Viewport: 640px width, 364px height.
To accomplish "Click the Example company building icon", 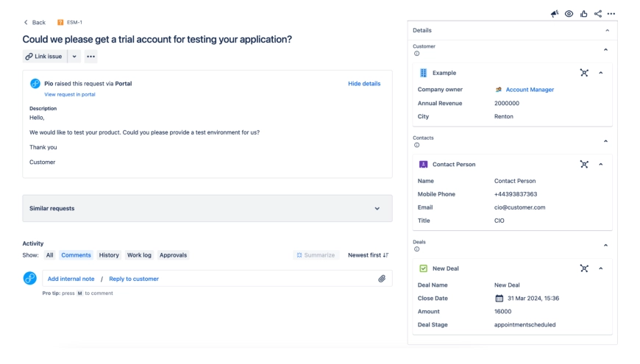I will pos(423,73).
